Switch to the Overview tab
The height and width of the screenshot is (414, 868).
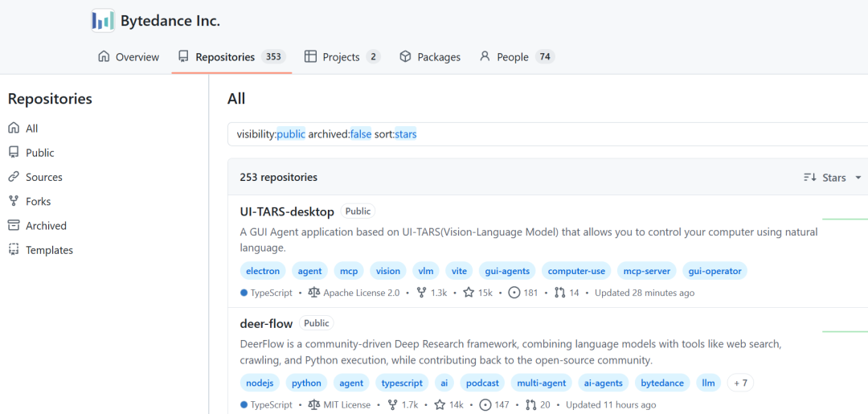point(129,57)
